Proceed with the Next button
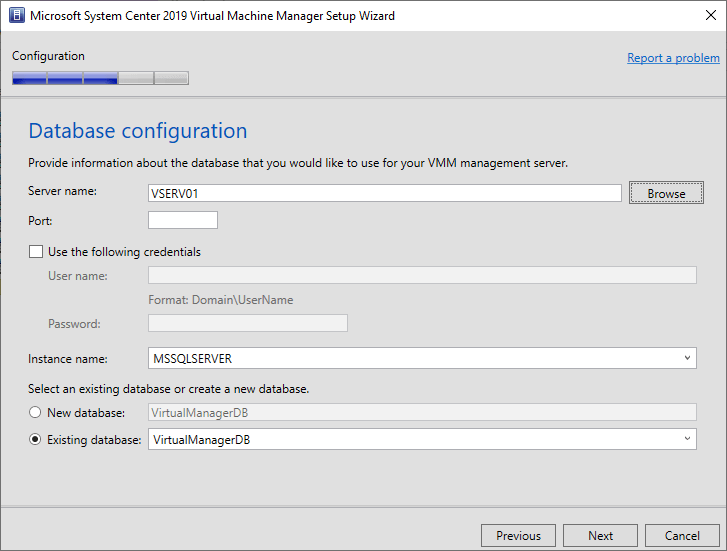Screen dimensions: 727x551 (x=600, y=536)
